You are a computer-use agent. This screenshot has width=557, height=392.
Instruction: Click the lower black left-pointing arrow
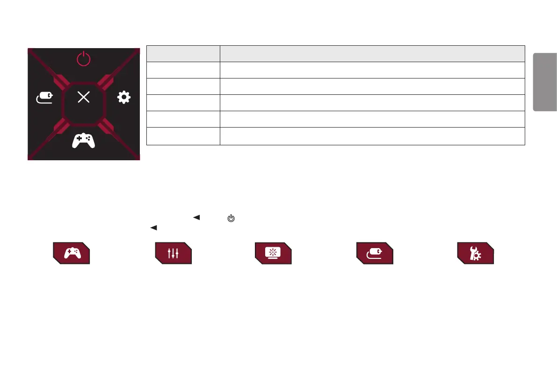pyautogui.click(x=153, y=228)
